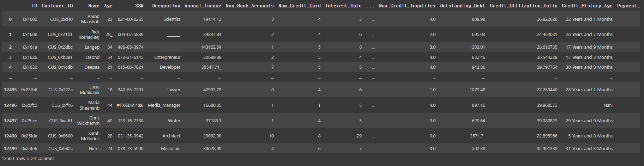Image resolution: width=644 pixels, height=166 pixels.
Task: Select credit utilization 39.797764
Action: click(x=547, y=67)
